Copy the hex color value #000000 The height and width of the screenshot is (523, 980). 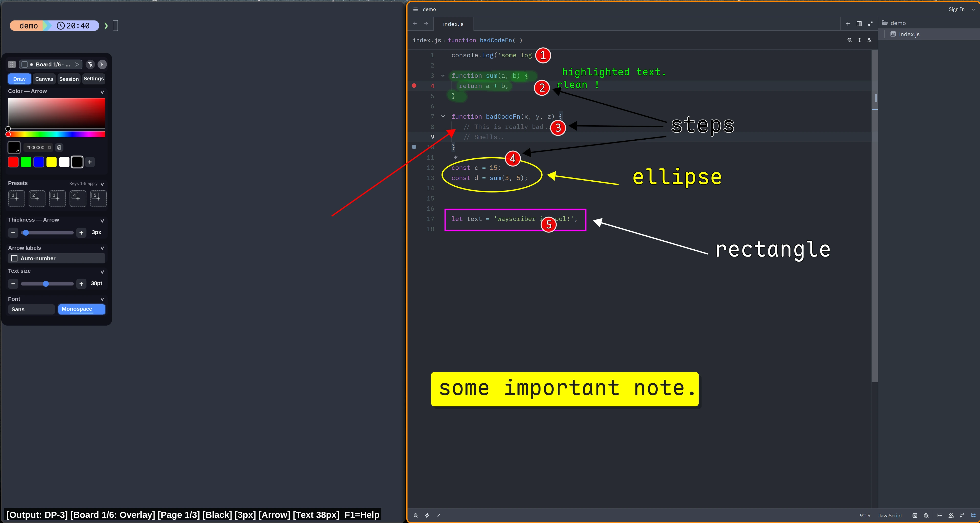pos(49,148)
